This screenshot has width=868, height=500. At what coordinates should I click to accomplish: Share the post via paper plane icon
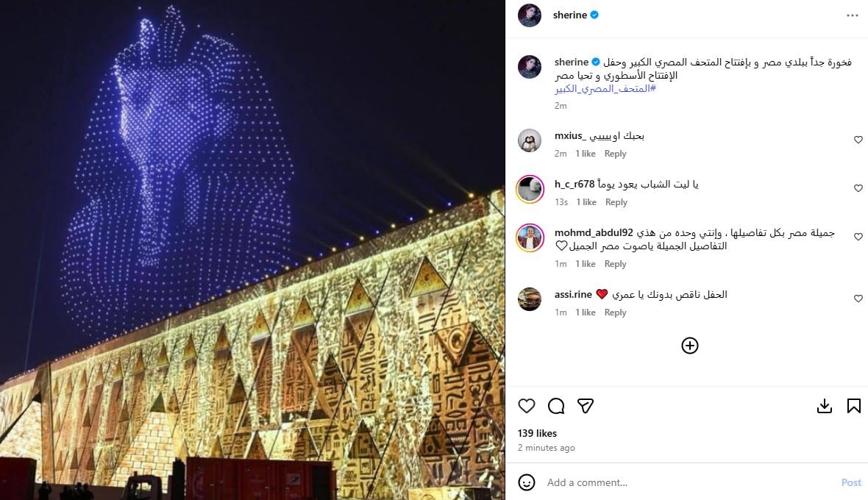coord(585,406)
